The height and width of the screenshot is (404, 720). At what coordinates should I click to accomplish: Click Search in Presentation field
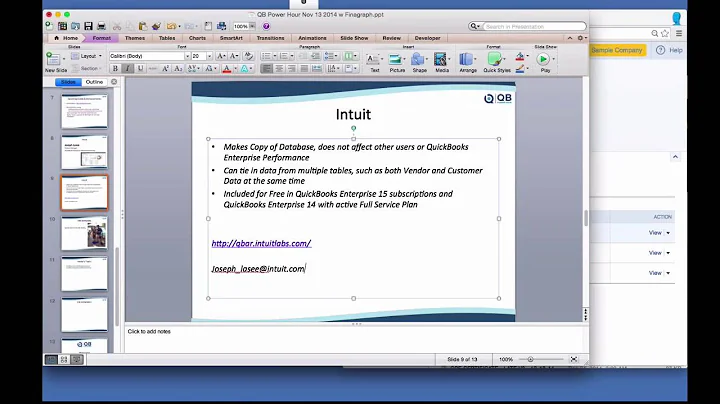(534, 27)
